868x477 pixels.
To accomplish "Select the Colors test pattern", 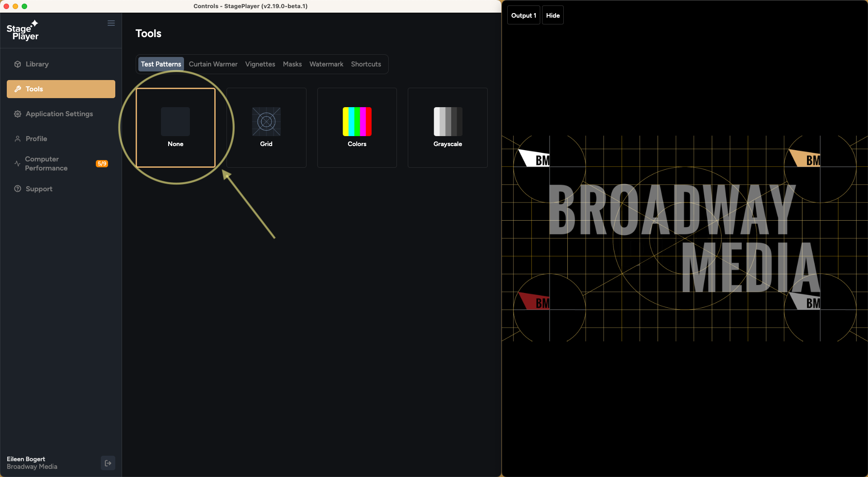I will click(x=357, y=128).
